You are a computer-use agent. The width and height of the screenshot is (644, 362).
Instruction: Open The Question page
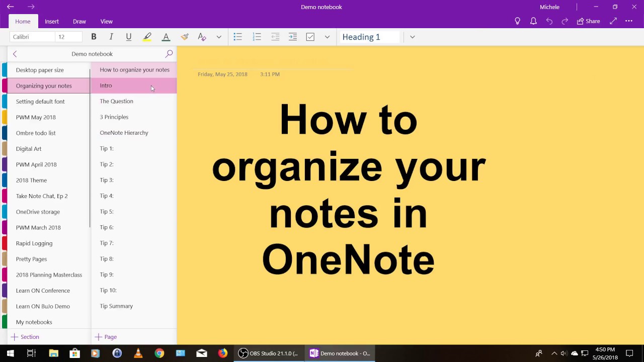coord(134,101)
